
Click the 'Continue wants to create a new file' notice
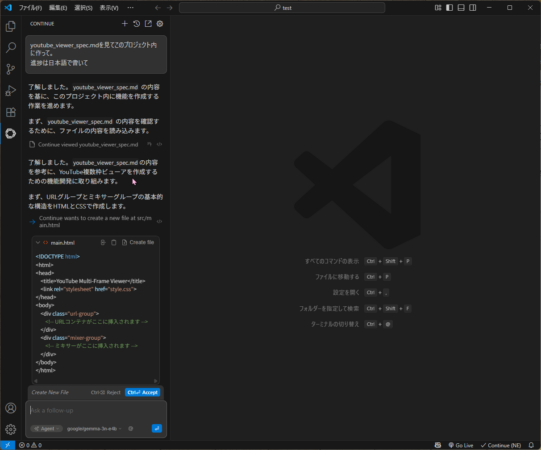pos(95,222)
